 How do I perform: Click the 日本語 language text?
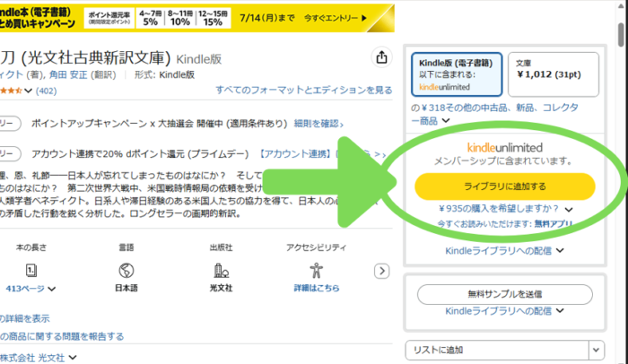click(126, 288)
